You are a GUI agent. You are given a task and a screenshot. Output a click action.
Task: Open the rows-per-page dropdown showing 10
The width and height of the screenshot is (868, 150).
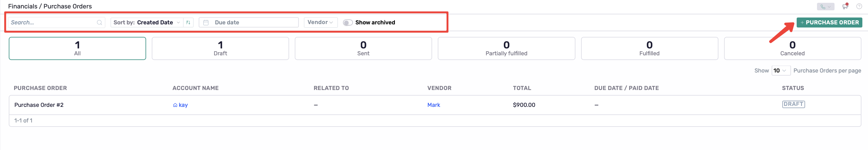click(781, 71)
